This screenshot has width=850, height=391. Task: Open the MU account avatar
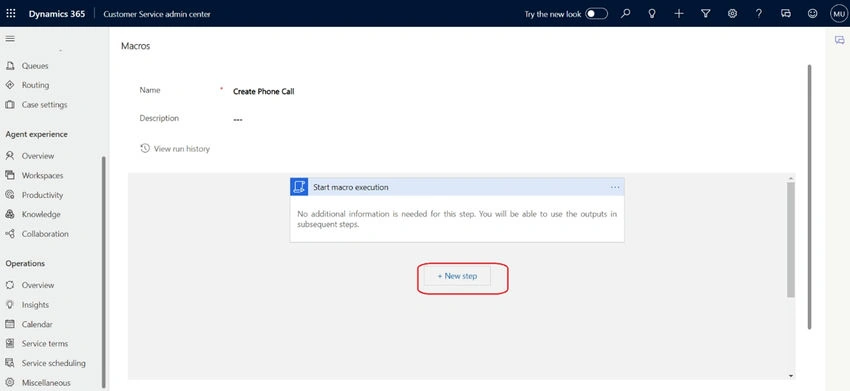point(839,14)
